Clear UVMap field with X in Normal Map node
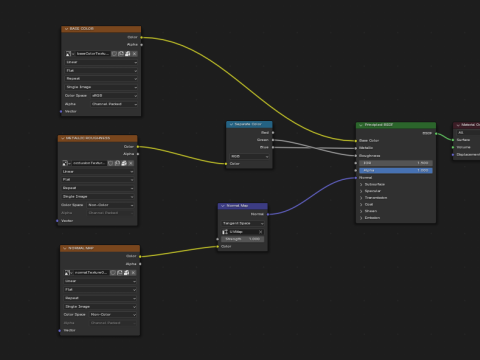Screen dimensions: 480x360 (260, 232)
